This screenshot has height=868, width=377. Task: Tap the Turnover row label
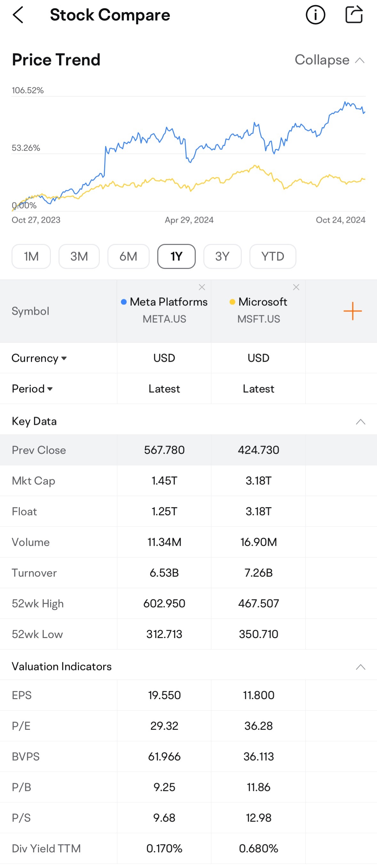[34, 572]
